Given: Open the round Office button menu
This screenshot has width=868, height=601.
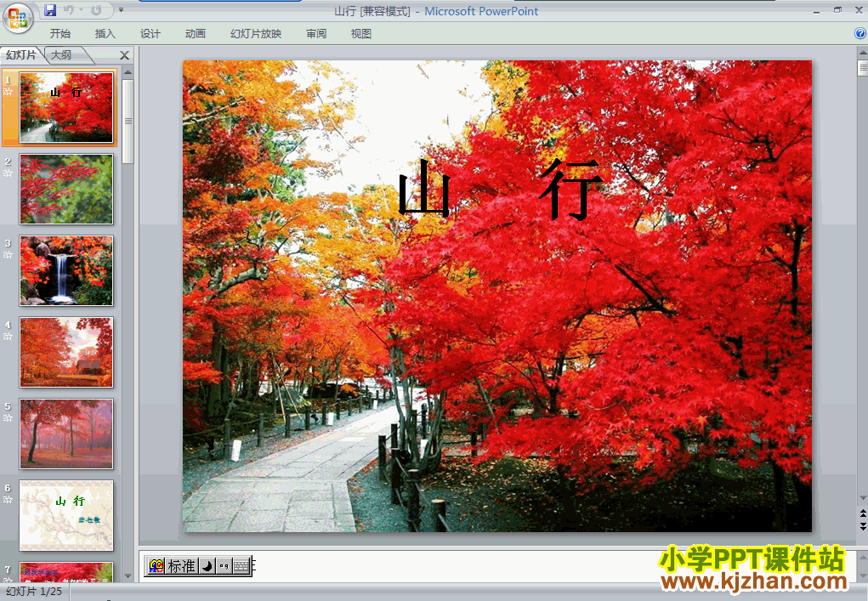Looking at the screenshot, I should (18, 18).
